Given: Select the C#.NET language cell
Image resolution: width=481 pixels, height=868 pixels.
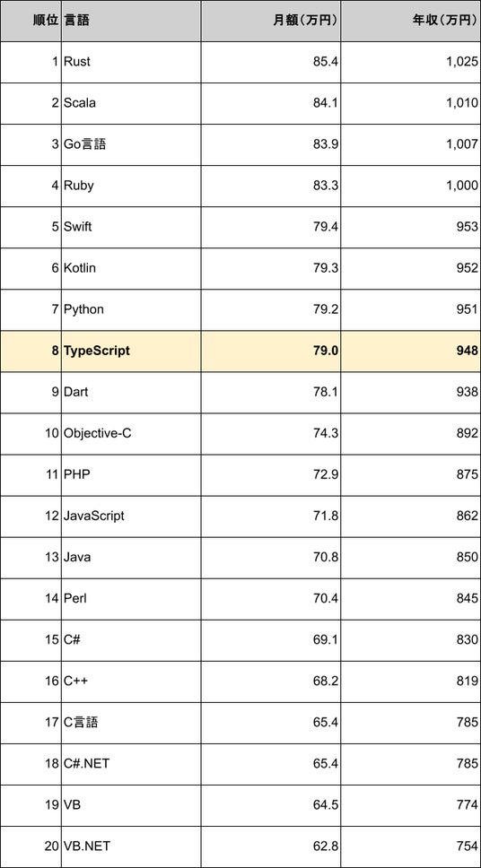Looking at the screenshot, I should coord(131,765).
